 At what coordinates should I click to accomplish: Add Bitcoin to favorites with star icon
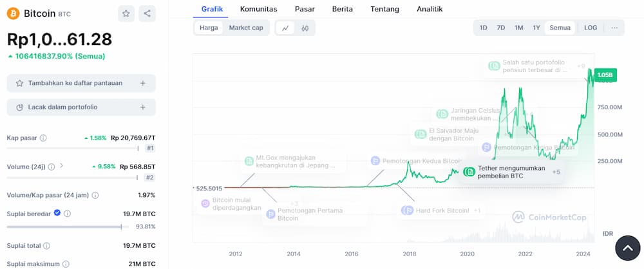pyautogui.click(x=126, y=14)
